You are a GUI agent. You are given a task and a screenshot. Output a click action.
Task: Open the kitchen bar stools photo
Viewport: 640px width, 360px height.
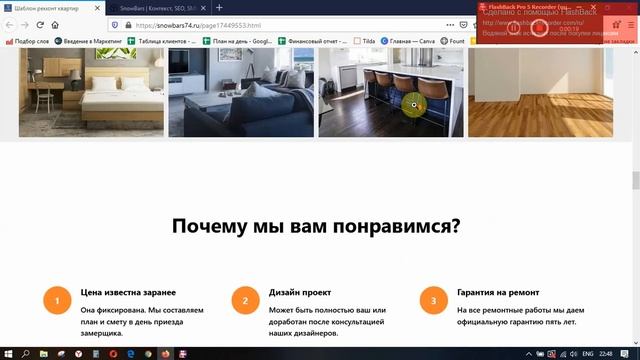pos(391,92)
